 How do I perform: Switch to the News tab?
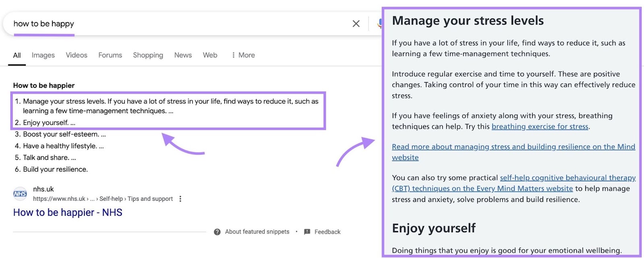(x=183, y=55)
